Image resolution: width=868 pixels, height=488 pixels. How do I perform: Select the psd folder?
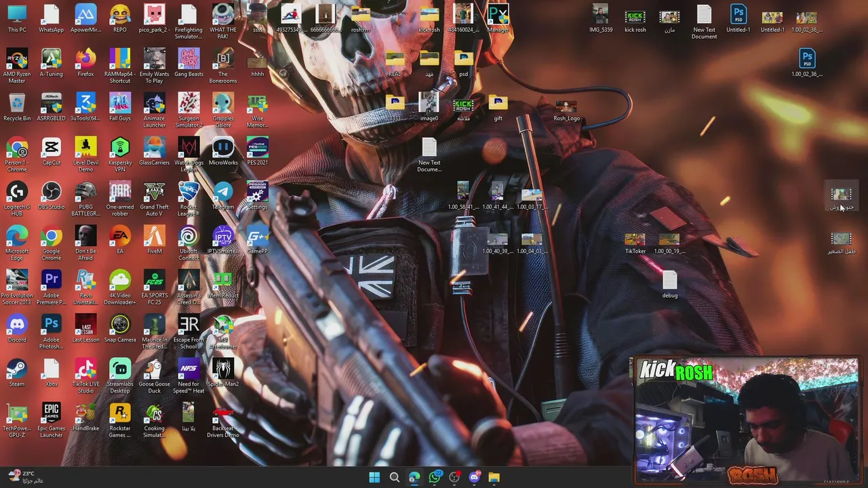pos(463,63)
